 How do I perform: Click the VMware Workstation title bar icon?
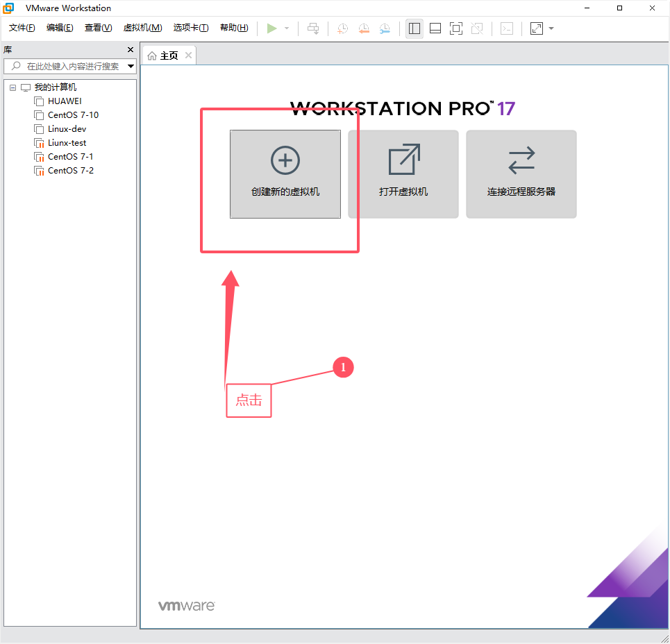pos(8,8)
